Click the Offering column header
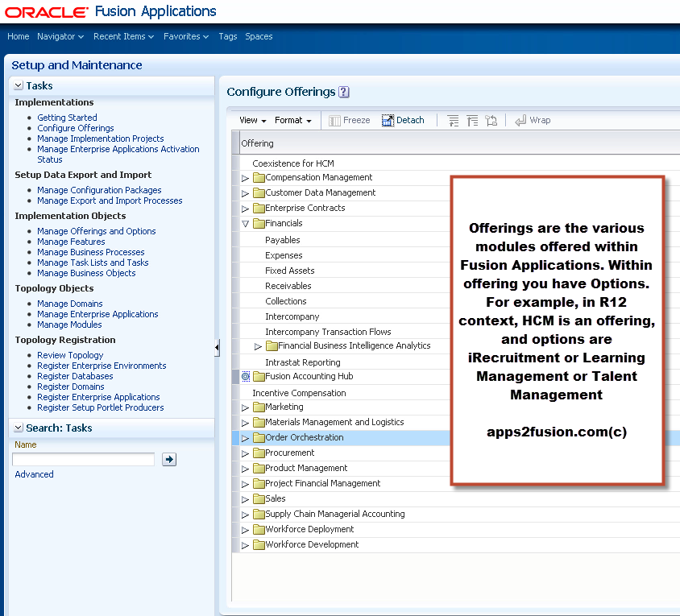Screen dimensions: 680x616 click(x=460, y=143)
